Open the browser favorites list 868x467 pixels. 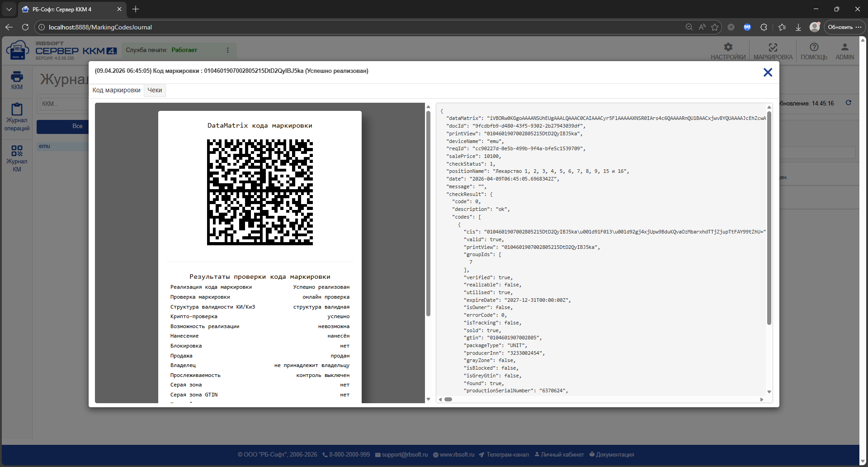782,27
